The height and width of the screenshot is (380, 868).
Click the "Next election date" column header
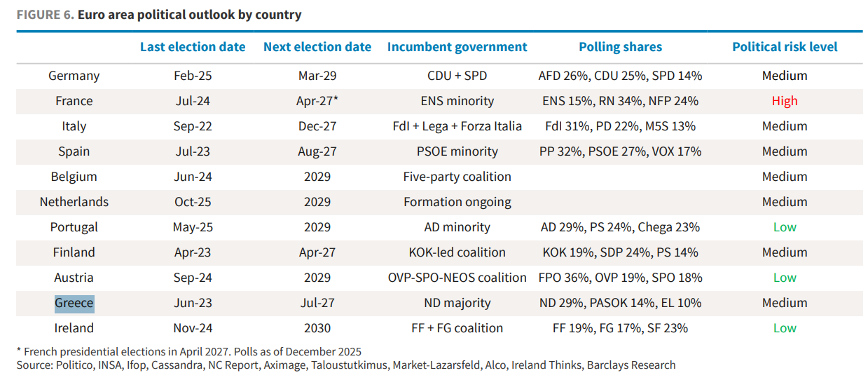tap(317, 47)
